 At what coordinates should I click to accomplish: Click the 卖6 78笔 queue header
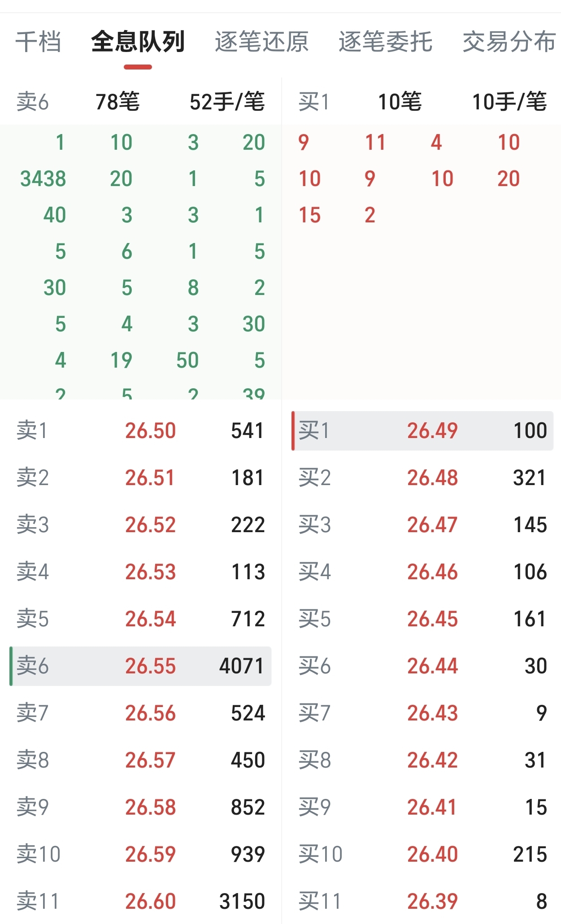140,102
